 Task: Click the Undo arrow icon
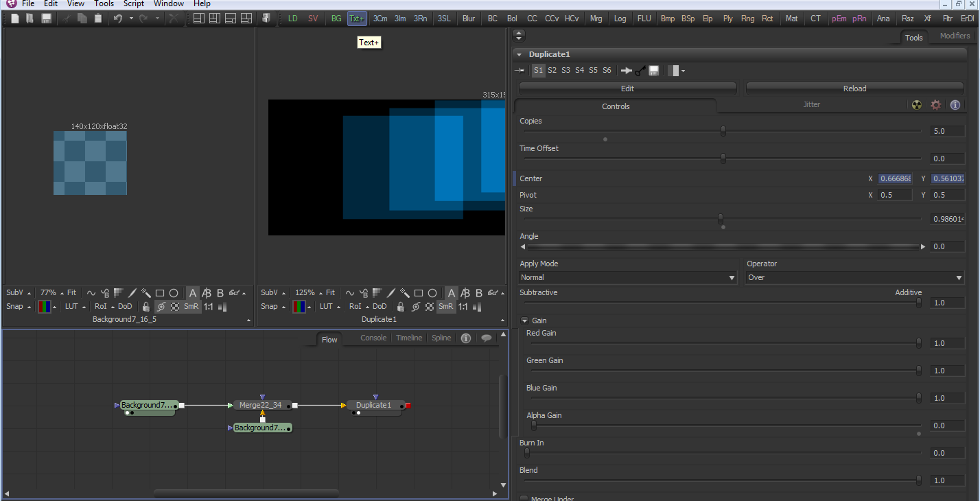coord(117,19)
